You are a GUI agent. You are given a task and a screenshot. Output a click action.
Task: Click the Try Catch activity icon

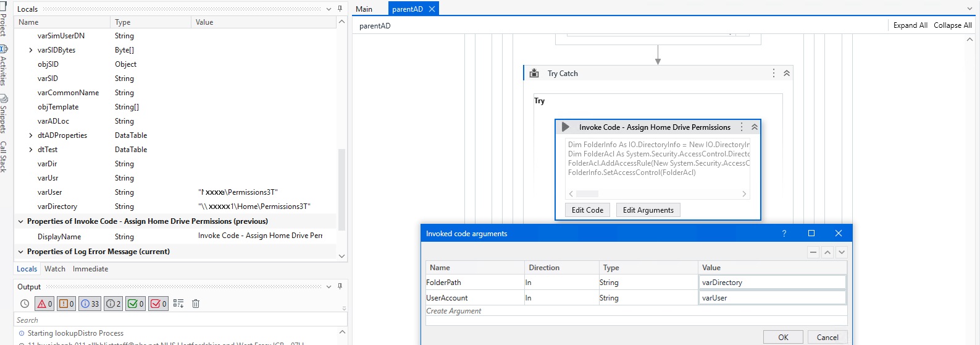pos(534,73)
